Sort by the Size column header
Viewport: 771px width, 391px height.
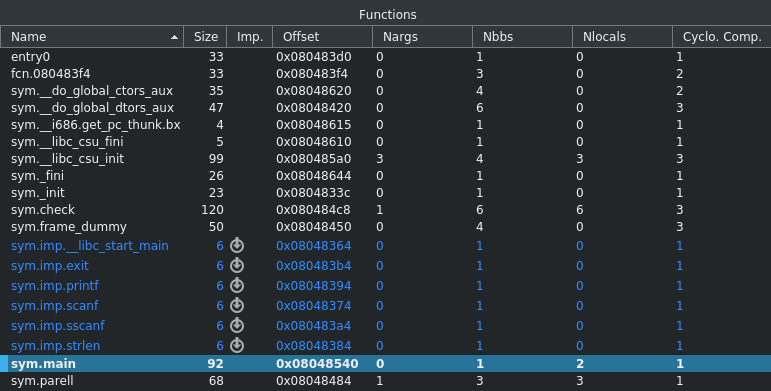click(x=205, y=37)
